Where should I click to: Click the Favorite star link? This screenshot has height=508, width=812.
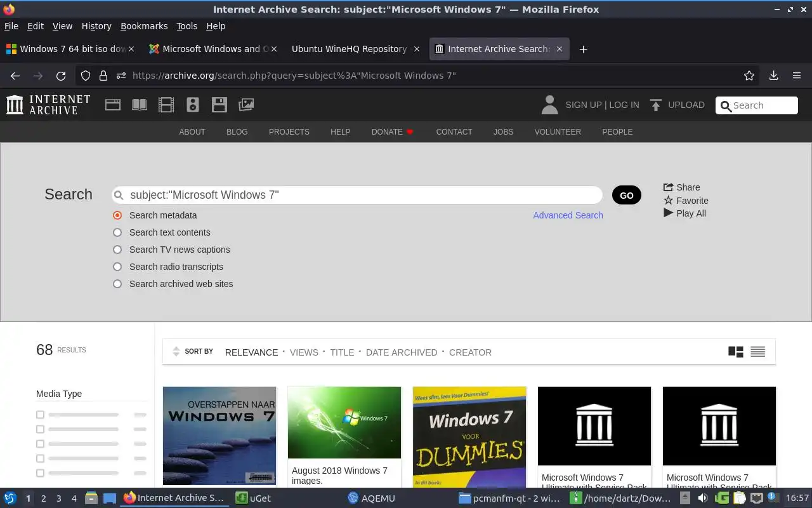pos(686,201)
